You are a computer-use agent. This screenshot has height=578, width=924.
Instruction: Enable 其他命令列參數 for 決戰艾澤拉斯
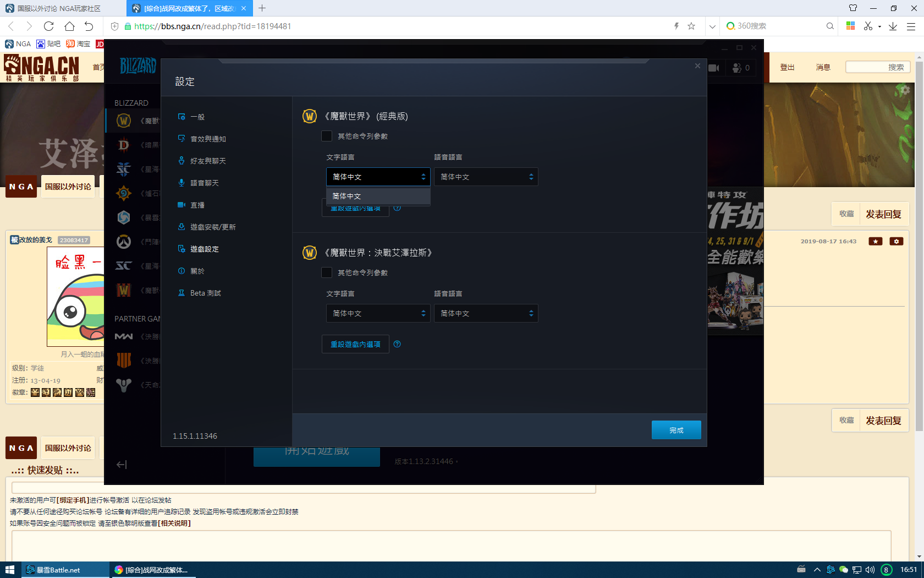coord(327,272)
